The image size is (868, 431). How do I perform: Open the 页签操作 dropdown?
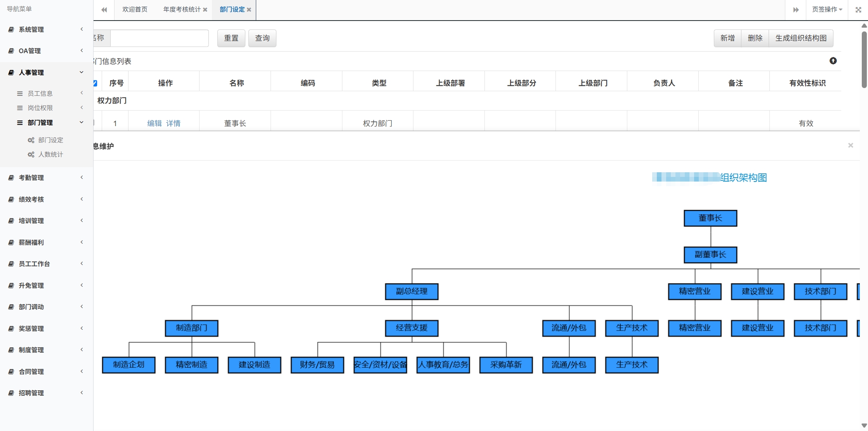[827, 10]
